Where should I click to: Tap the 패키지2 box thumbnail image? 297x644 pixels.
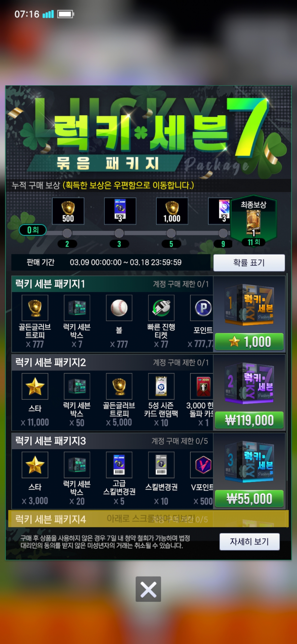coord(249,383)
